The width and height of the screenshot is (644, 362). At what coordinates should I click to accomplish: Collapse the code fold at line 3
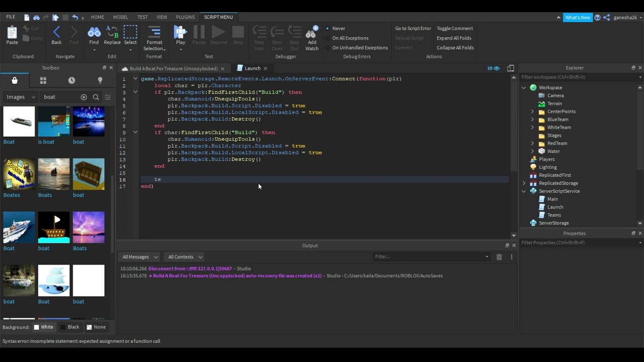tap(135, 92)
